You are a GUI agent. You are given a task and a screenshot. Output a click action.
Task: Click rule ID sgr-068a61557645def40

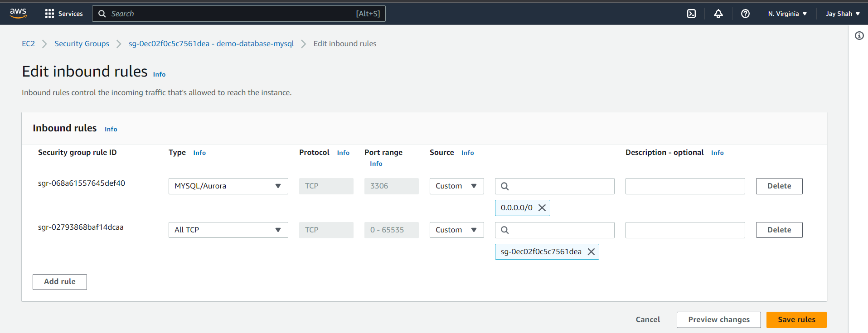point(82,183)
